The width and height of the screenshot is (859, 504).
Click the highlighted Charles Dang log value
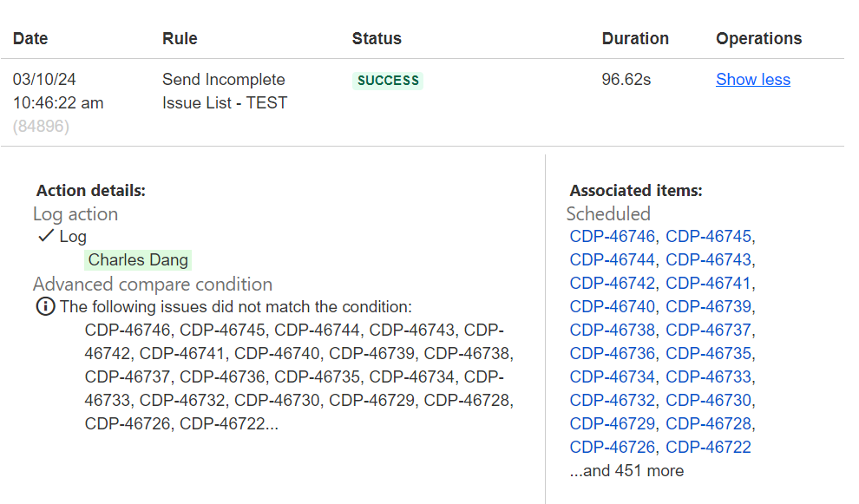click(x=138, y=259)
